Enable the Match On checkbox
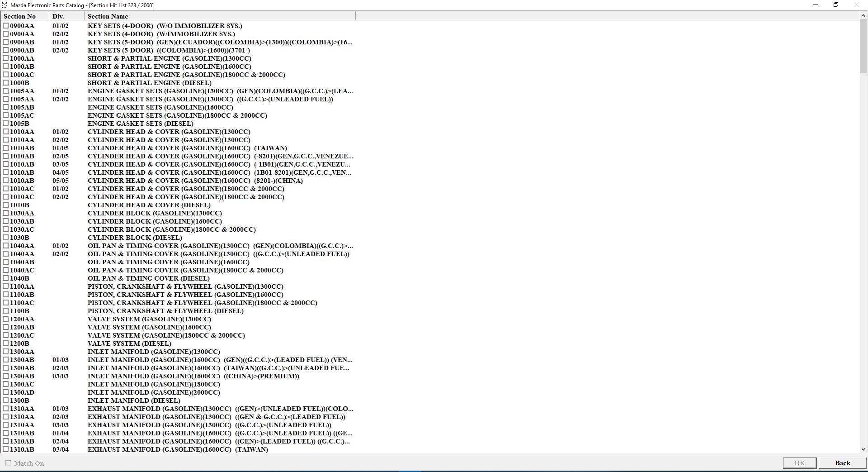868x472 pixels. [x=8, y=463]
